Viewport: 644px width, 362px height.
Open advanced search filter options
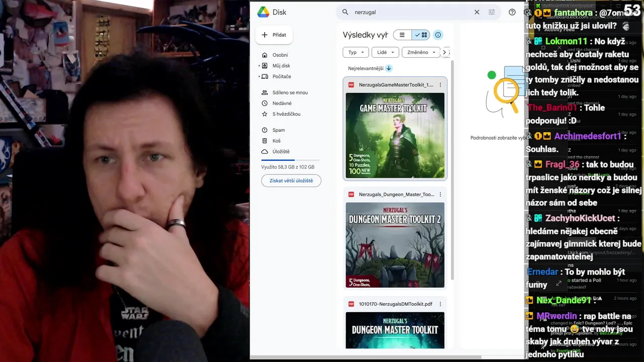pyautogui.click(x=492, y=12)
